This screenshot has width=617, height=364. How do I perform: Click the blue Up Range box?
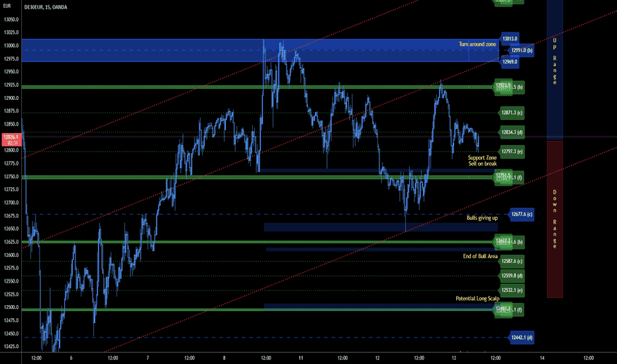tap(555, 69)
